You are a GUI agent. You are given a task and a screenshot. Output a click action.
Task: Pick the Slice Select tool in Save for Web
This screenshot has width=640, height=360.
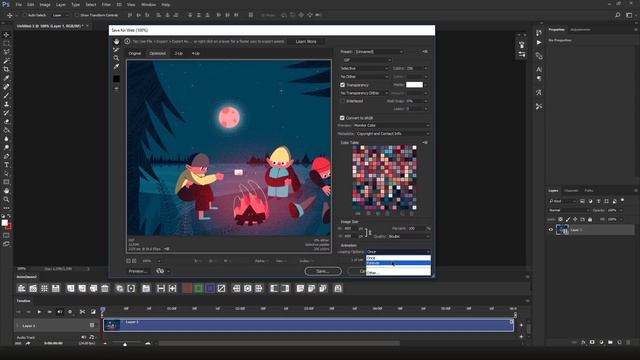click(x=116, y=50)
